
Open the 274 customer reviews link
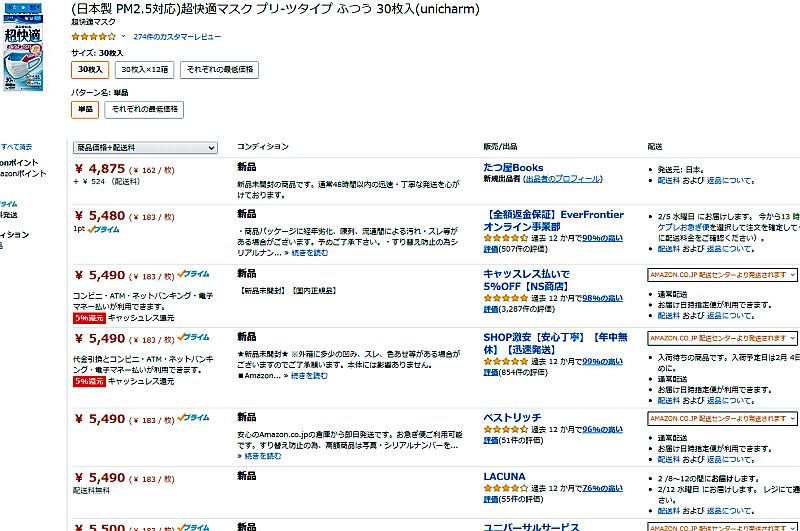tap(177, 37)
